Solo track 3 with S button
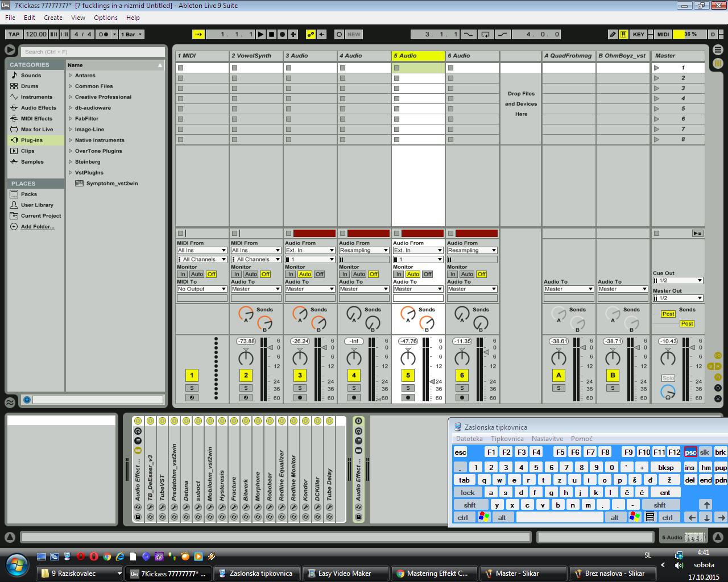Viewport: 728px width, 582px height. [x=300, y=388]
